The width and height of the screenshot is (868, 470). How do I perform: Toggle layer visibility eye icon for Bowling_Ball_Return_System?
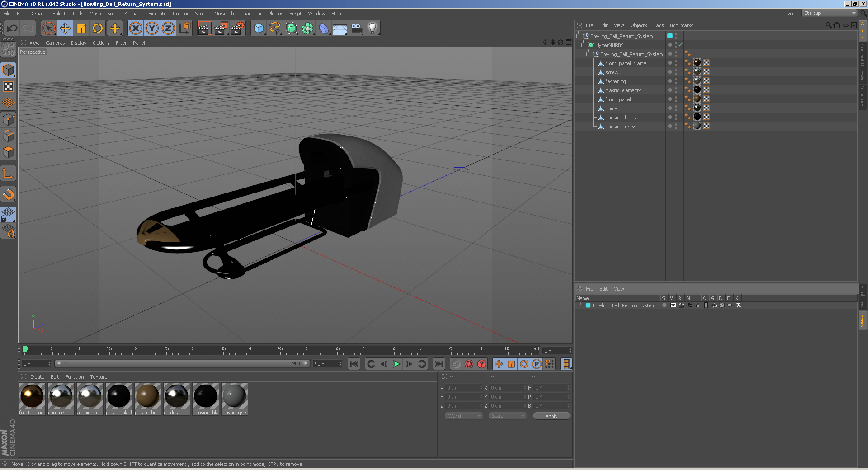[673, 305]
